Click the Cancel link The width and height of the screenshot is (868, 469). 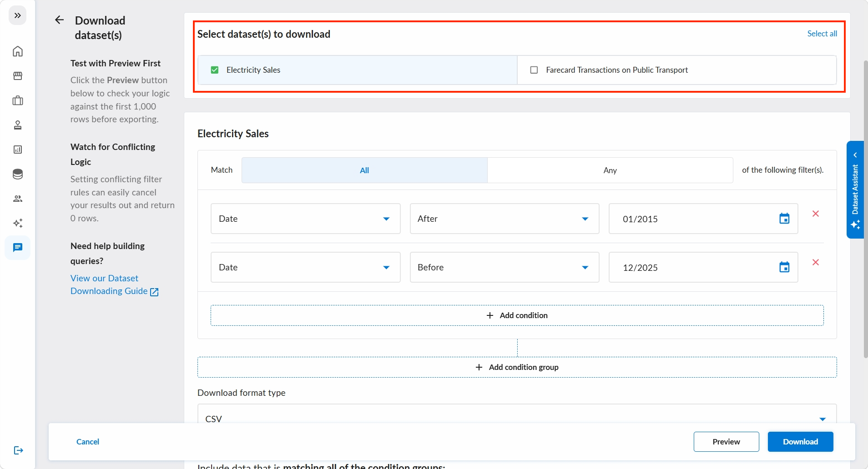88,442
